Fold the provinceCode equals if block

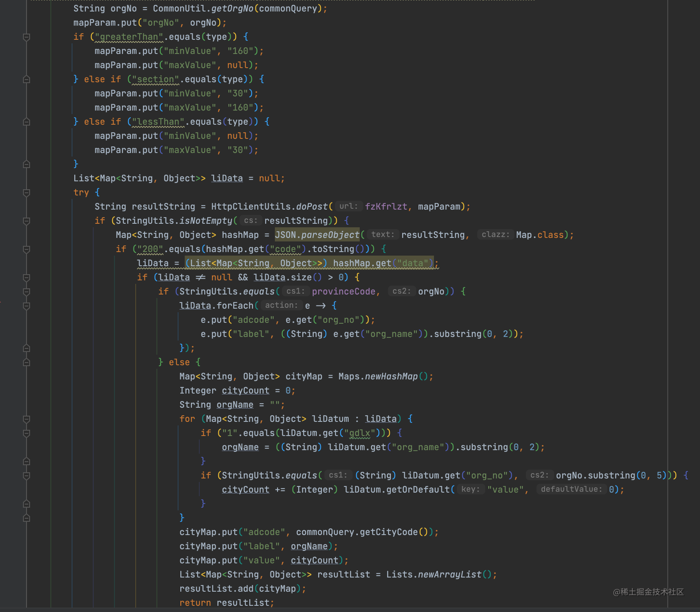pyautogui.click(x=27, y=292)
